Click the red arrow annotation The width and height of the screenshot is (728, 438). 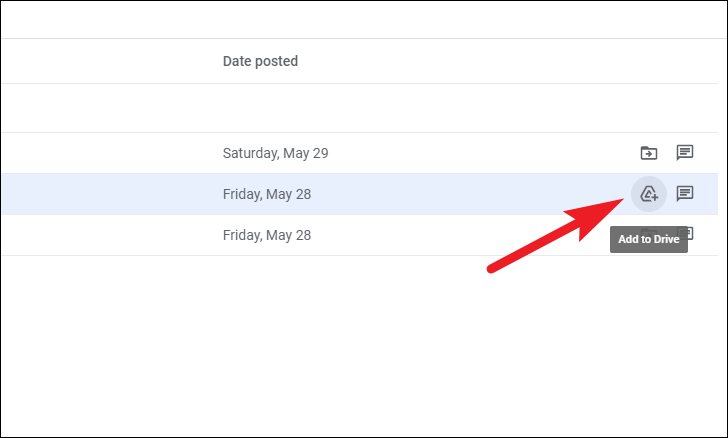[555, 234]
